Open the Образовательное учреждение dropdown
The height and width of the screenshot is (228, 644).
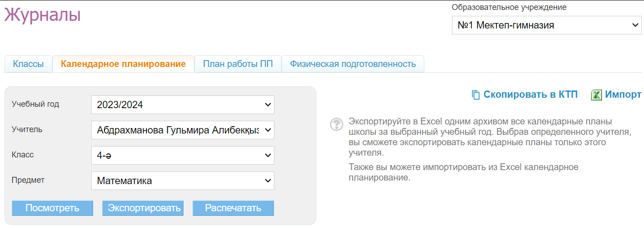click(546, 25)
